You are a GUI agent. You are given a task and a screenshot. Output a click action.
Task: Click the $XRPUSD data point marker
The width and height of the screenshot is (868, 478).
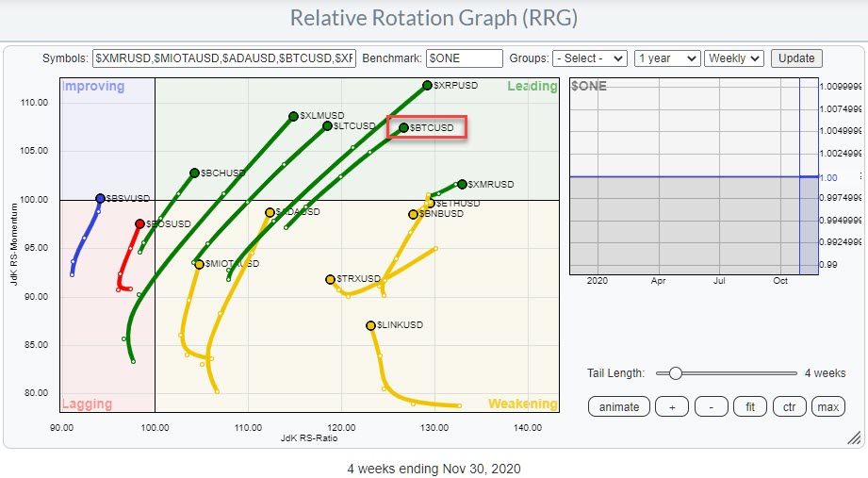[427, 86]
